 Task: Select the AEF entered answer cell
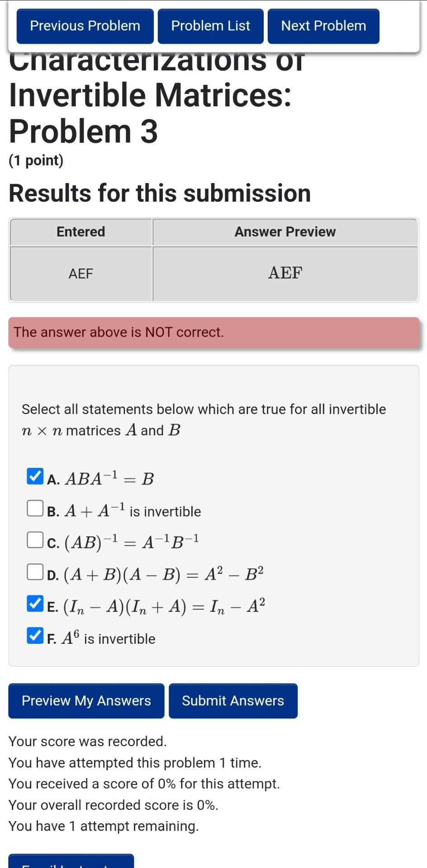(81, 273)
